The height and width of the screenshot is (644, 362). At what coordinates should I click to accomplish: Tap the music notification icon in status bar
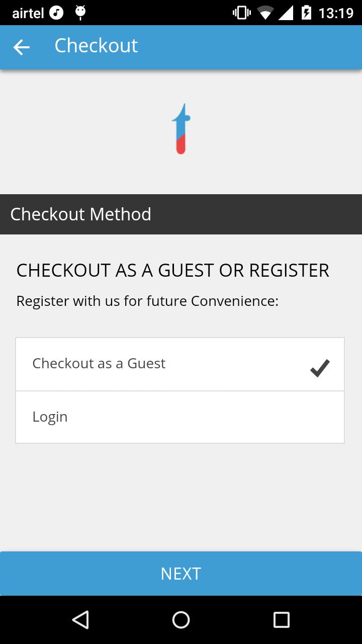[56, 13]
